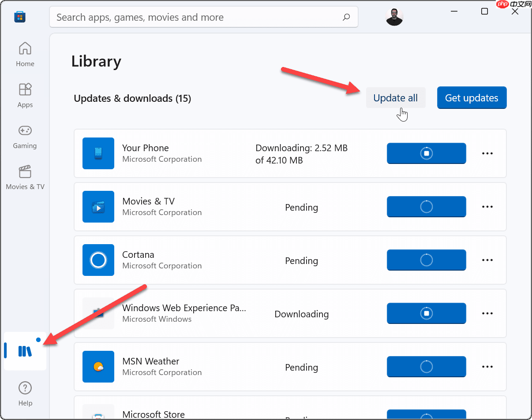The image size is (532, 420).
Task: Click the Cortana app icon
Action: pos(98,260)
